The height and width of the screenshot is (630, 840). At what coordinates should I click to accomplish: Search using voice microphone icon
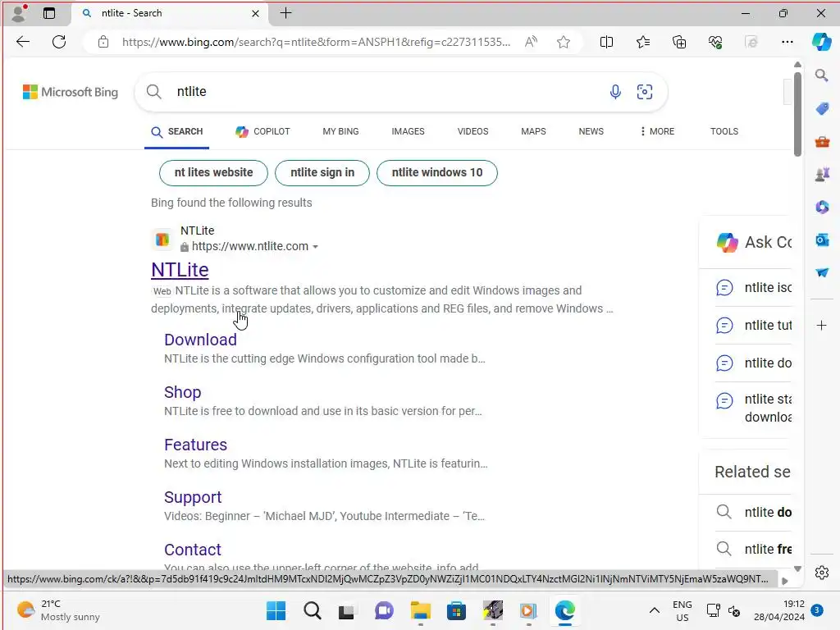[615, 92]
